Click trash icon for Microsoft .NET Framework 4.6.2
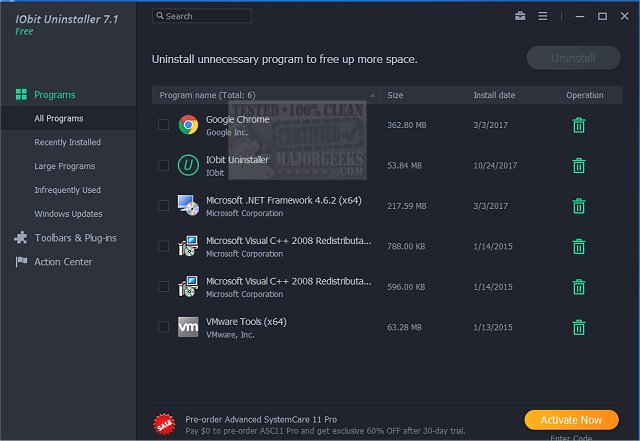 click(x=578, y=206)
